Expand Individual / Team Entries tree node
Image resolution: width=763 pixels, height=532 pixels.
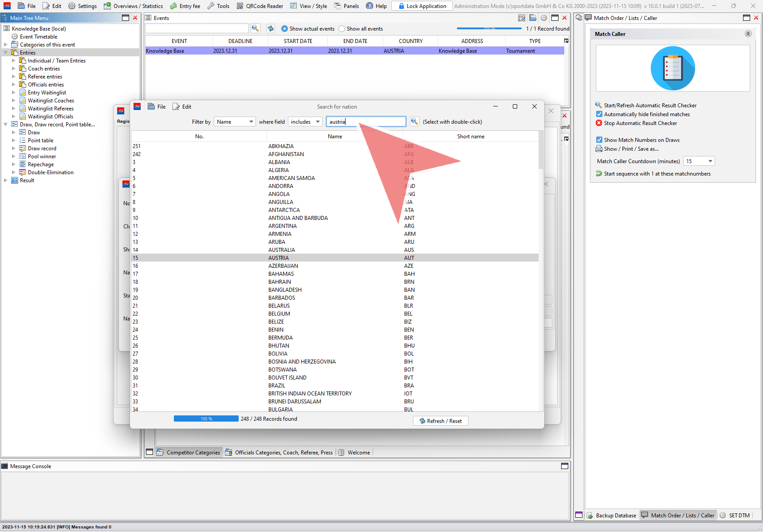click(13, 60)
